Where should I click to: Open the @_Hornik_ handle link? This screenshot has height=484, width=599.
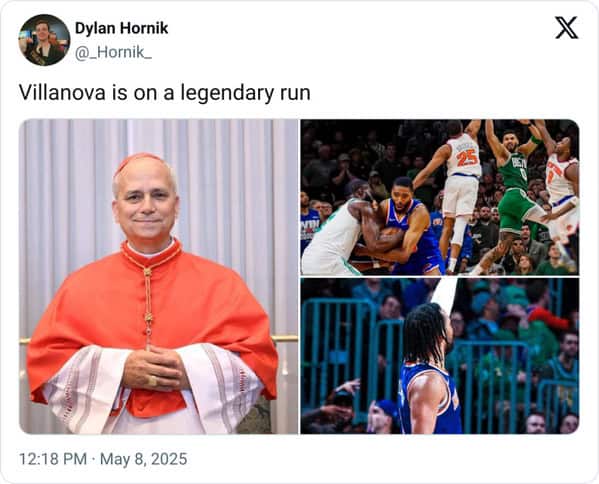pos(113,52)
